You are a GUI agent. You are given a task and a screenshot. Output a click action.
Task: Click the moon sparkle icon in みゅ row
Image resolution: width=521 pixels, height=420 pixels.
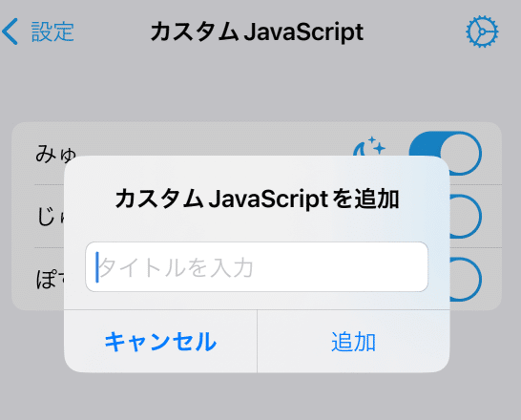(369, 146)
